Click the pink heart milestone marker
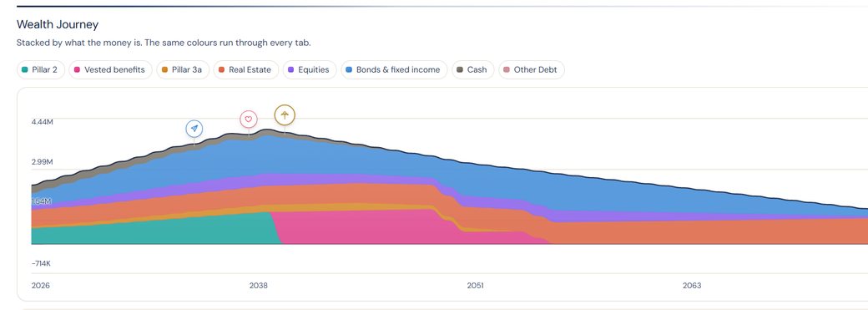This screenshot has height=310, width=868. pyautogui.click(x=249, y=119)
